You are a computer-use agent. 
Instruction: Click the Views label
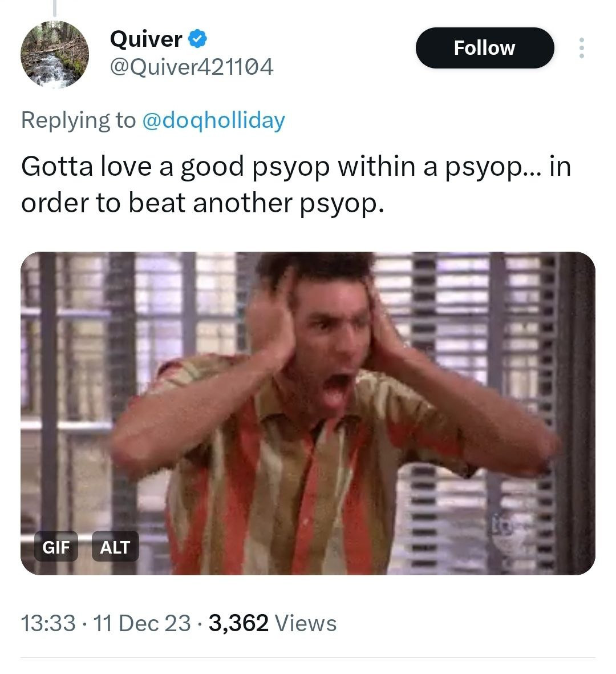[x=305, y=623]
